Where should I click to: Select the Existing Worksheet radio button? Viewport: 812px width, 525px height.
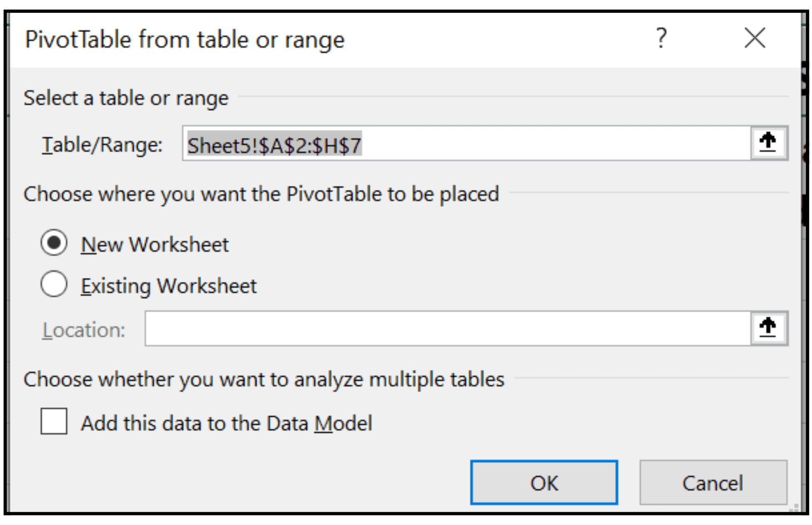click(54, 284)
